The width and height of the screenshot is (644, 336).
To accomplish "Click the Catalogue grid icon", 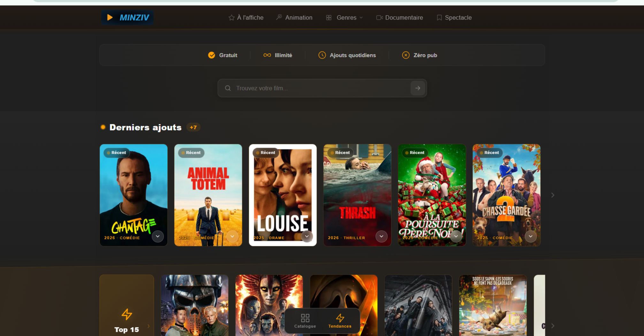I will click(305, 318).
